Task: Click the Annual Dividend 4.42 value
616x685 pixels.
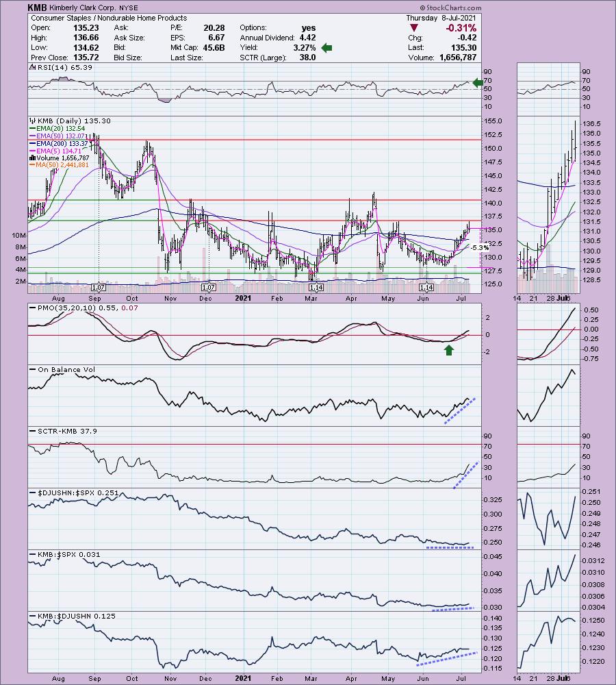Action: click(x=307, y=38)
